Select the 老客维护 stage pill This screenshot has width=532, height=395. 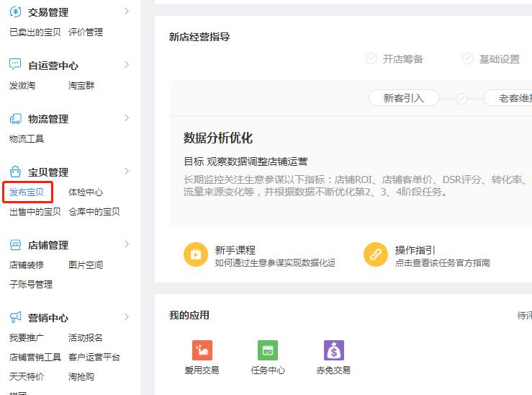508,98
